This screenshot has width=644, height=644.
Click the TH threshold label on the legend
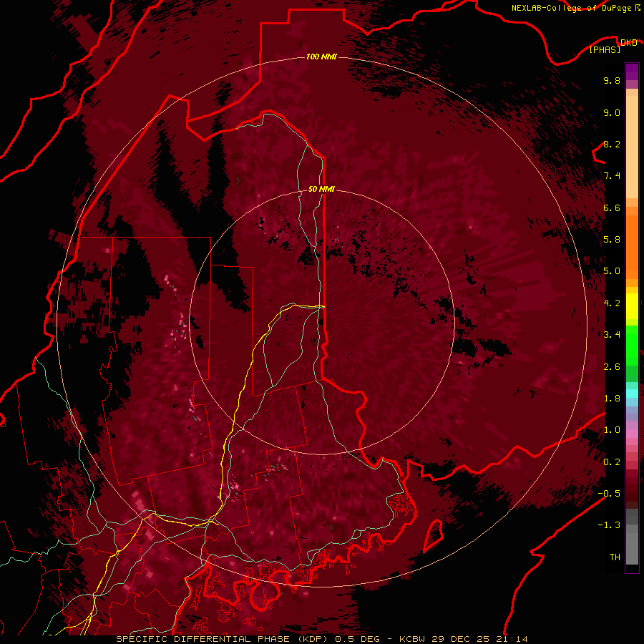point(615,557)
